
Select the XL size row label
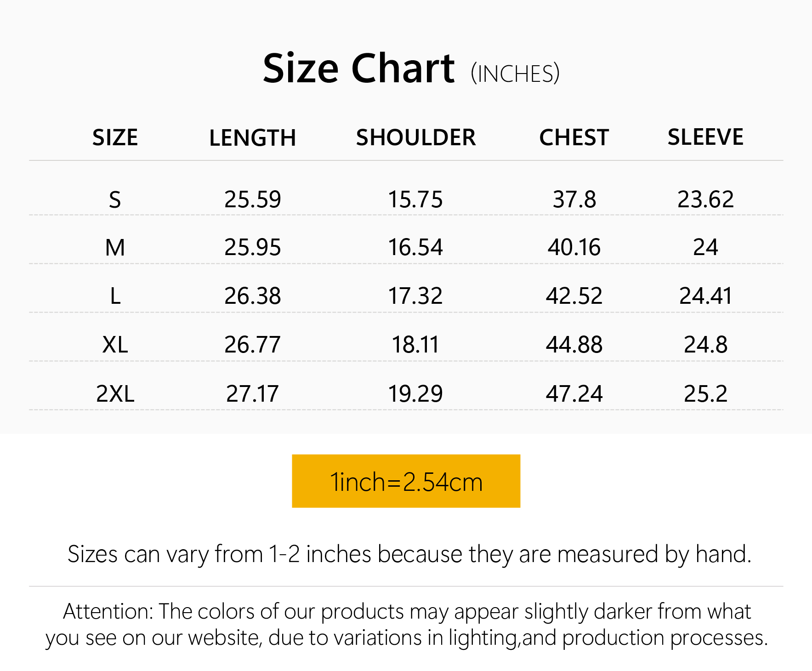tap(115, 345)
